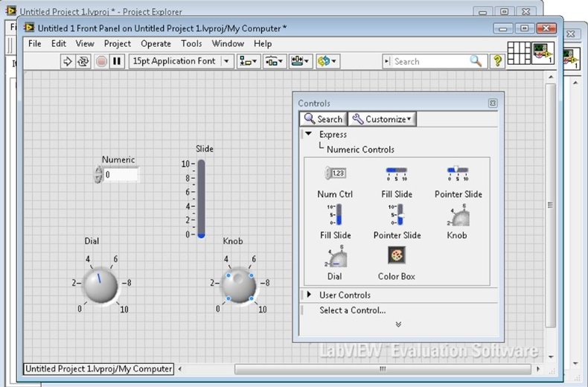Click the Run arrow button
This screenshot has height=387, width=588.
67,61
